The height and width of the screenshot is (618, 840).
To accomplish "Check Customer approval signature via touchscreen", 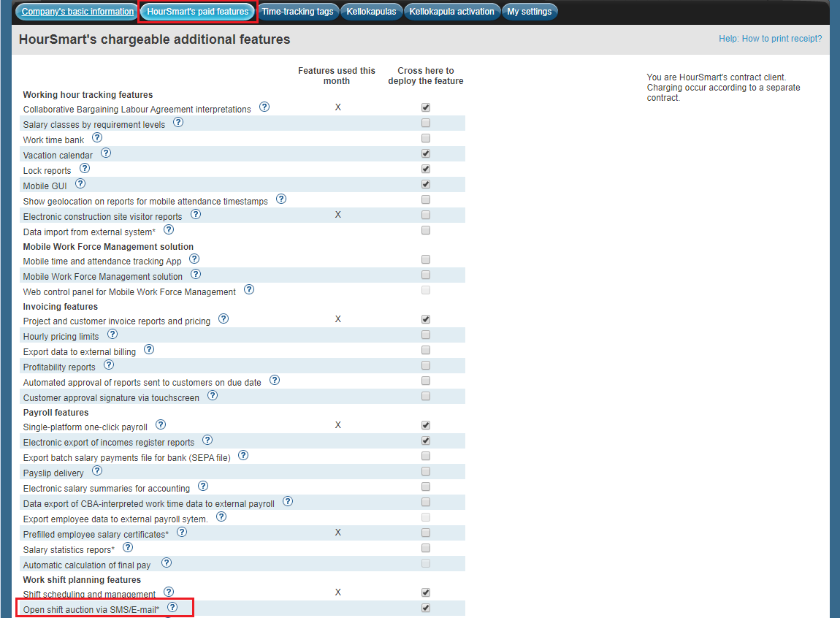I will tap(426, 396).
